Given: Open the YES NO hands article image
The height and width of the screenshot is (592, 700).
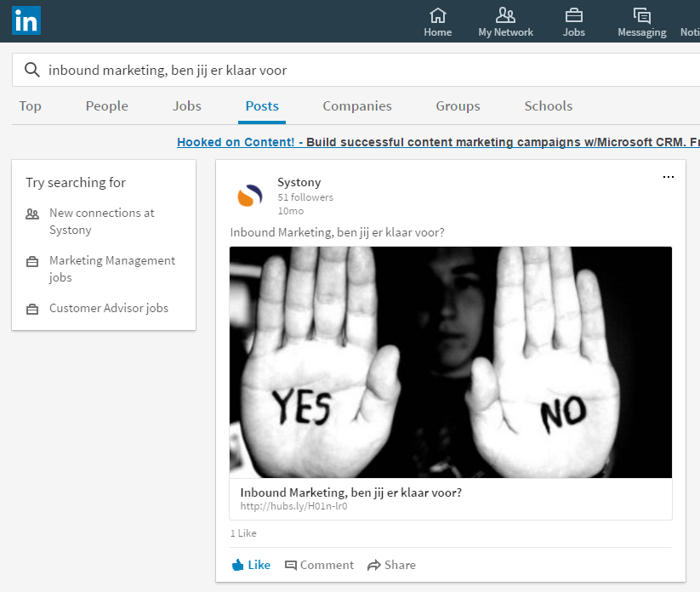Looking at the screenshot, I should 451,362.
